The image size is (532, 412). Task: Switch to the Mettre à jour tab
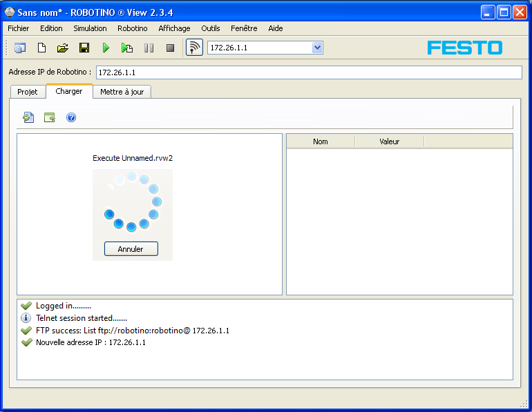pyautogui.click(x=122, y=92)
